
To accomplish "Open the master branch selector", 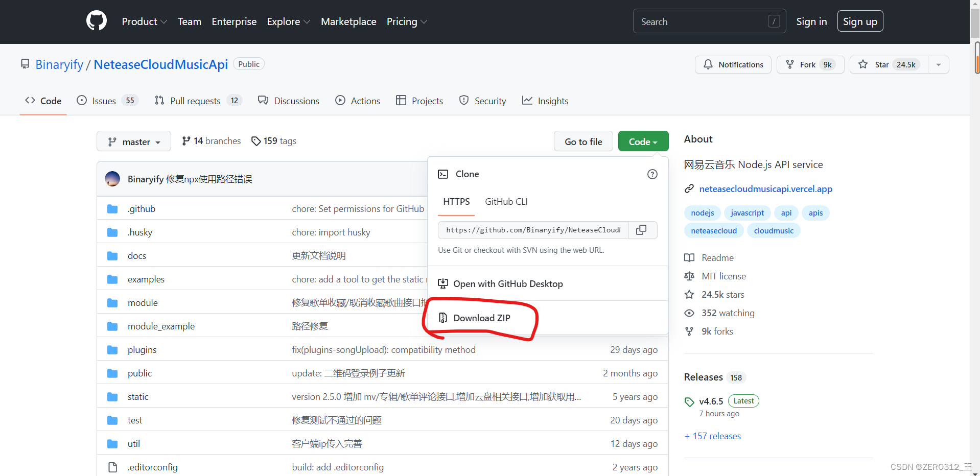I will click(134, 141).
